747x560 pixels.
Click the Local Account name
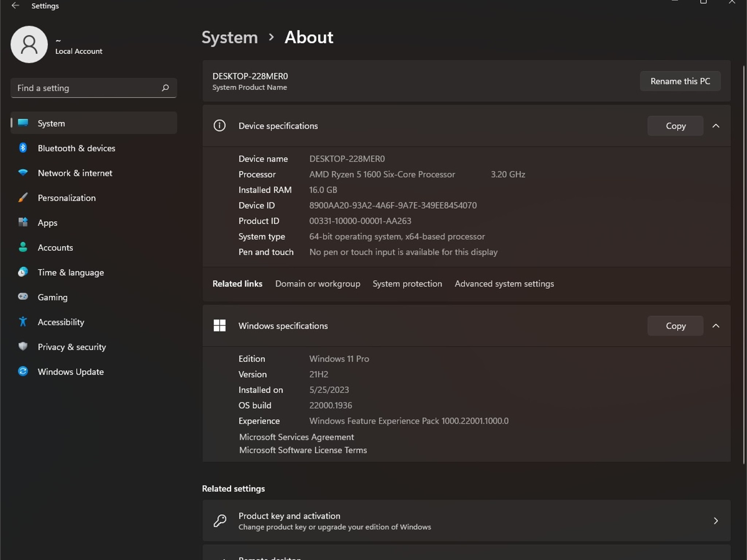pos(79,51)
